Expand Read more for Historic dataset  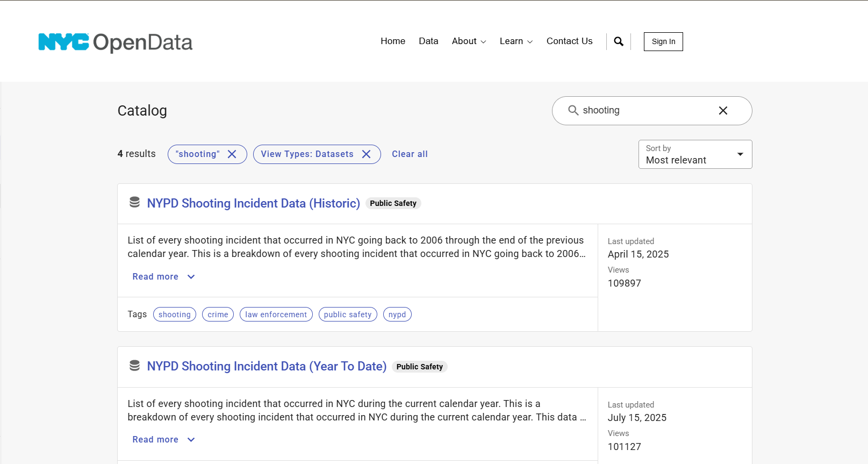tap(163, 276)
